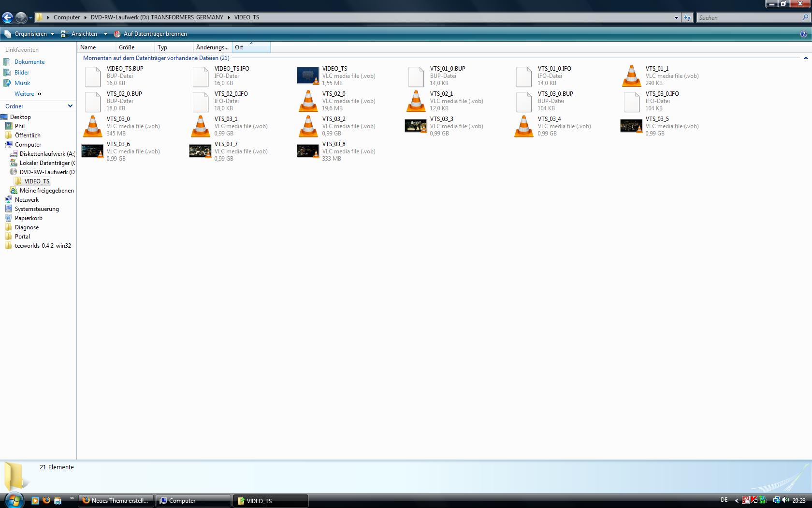This screenshot has width=812, height=508.
Task: Select the VTS_03_1 VLC cone icon
Action: pos(200,126)
